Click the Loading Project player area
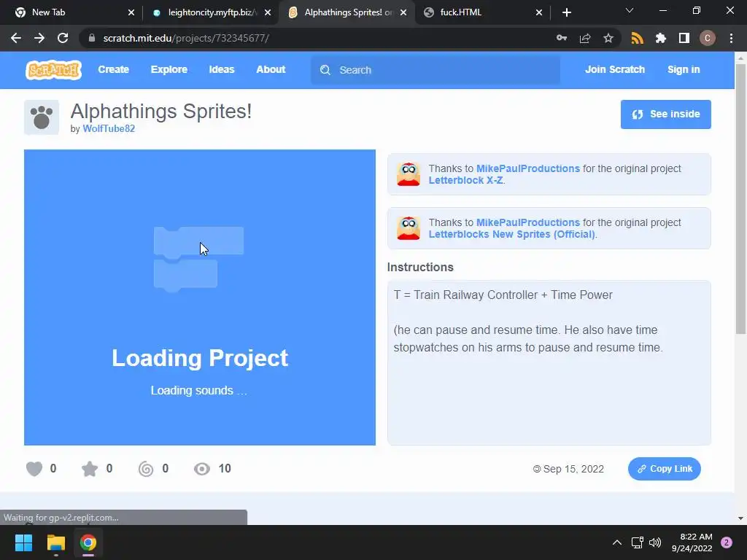The width and height of the screenshot is (747, 560). coord(200,297)
